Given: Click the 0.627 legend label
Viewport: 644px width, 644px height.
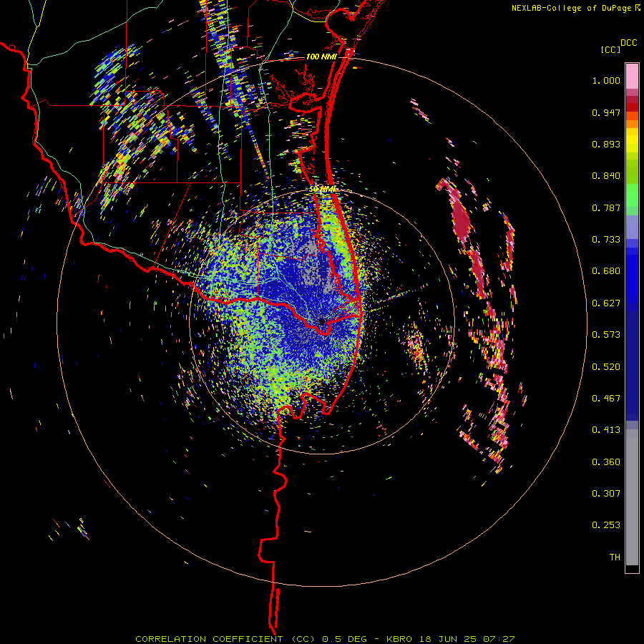Looking at the screenshot, I should click(606, 303).
